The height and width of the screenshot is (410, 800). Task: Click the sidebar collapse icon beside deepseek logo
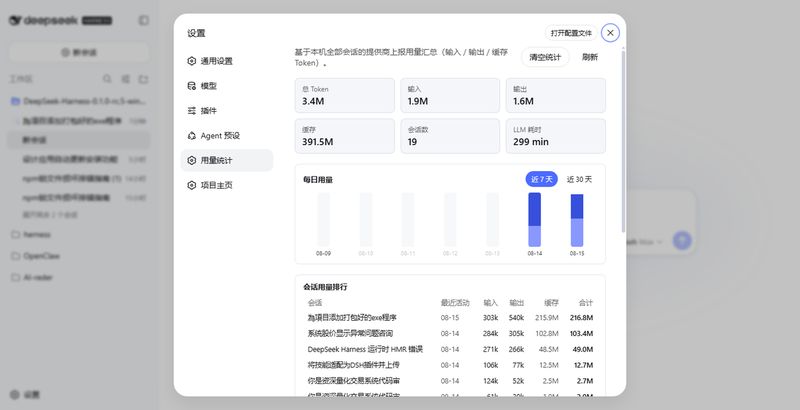coord(144,20)
